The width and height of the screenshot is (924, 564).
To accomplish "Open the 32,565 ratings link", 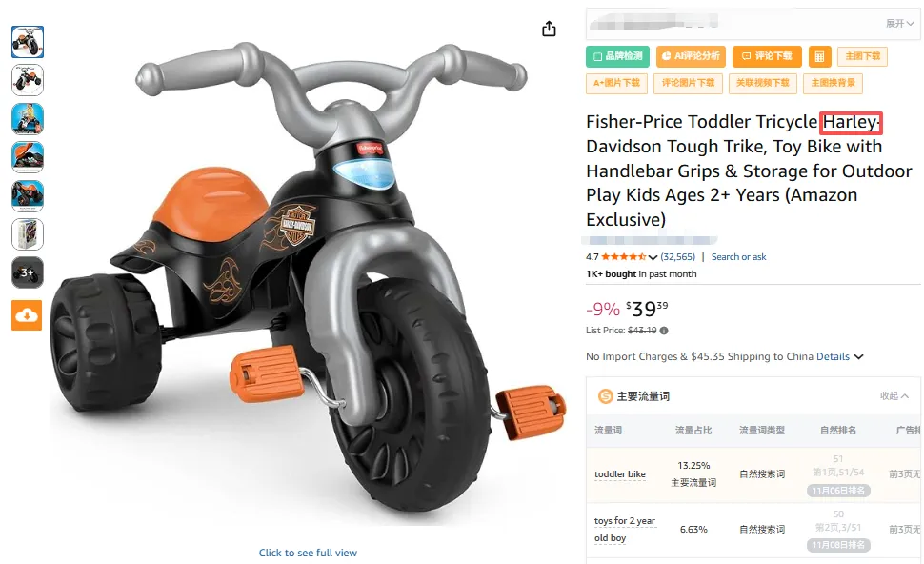I will coord(678,257).
